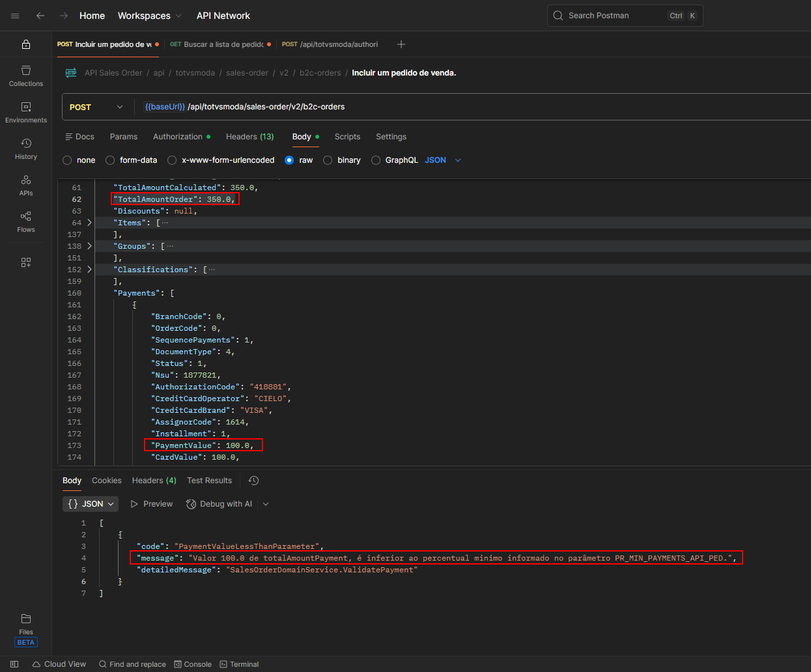This screenshot has height=672, width=811.
Task: Open the Workspaces dropdown
Action: (x=150, y=16)
